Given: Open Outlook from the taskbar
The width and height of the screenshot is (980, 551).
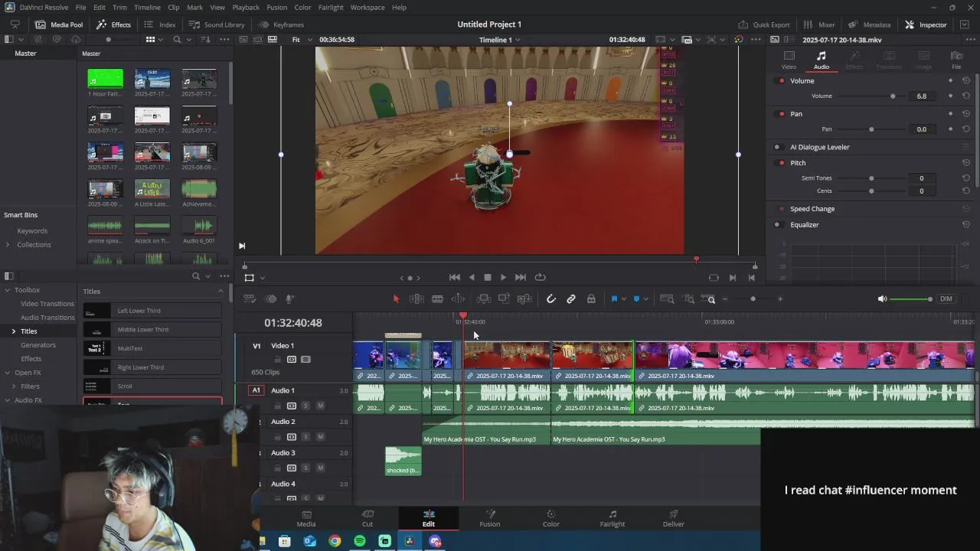Looking at the screenshot, I should coord(309,541).
